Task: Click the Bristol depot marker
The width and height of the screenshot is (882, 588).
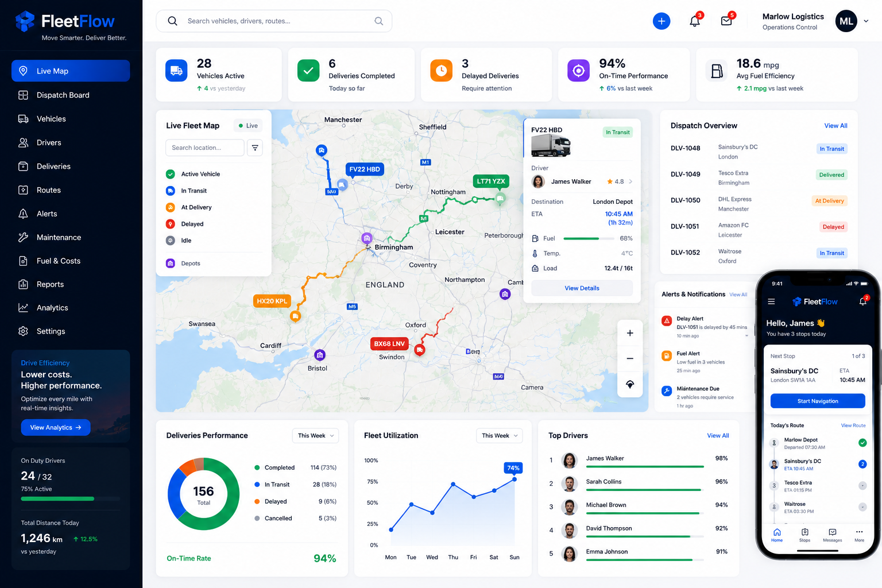Action: pyautogui.click(x=320, y=355)
